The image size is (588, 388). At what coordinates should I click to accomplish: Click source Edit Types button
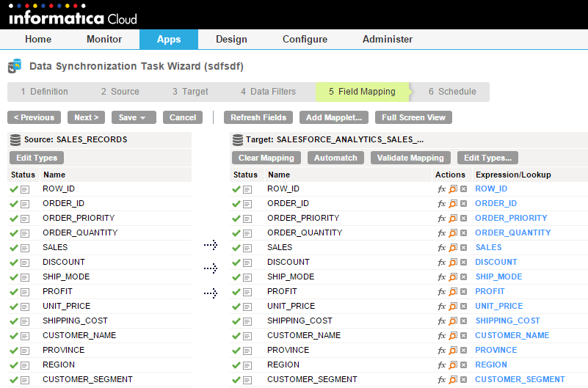tap(37, 158)
